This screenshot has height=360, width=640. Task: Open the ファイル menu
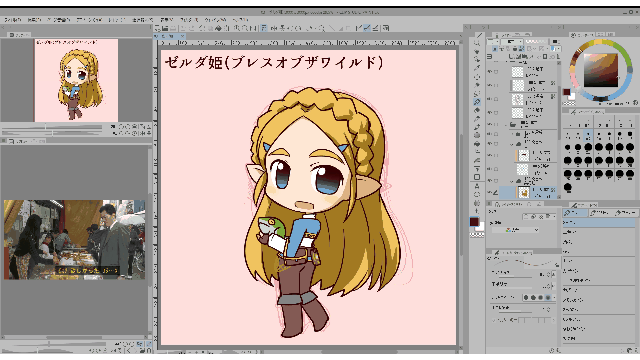coord(13,20)
